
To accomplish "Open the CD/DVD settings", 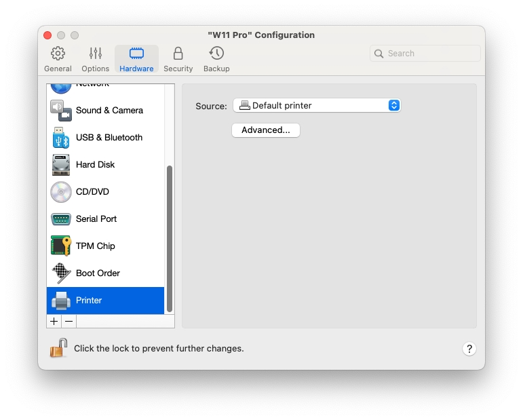I will click(92, 191).
